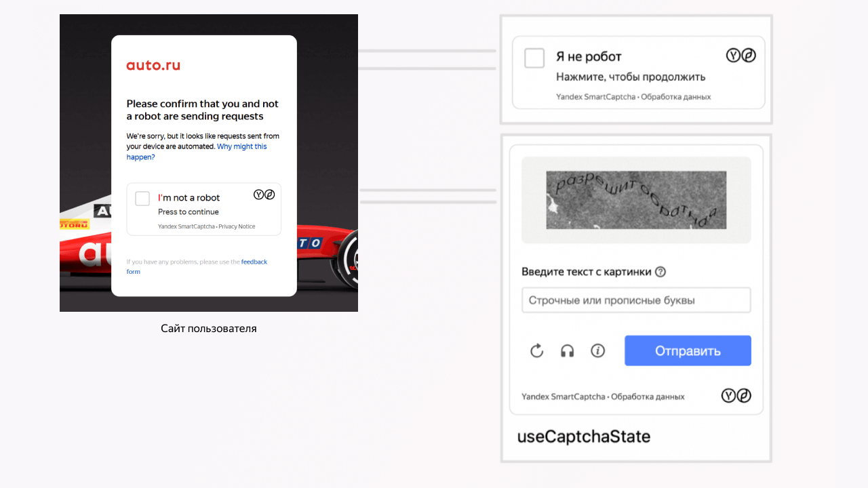Click 'Обработка данных' in the 'Я не робот' widget

pyautogui.click(x=676, y=97)
